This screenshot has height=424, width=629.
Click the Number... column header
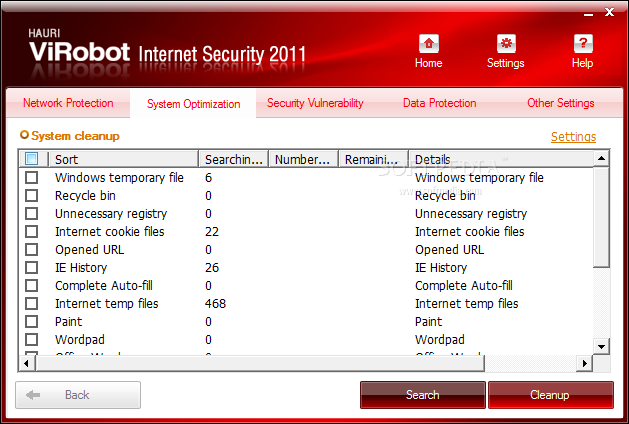(304, 159)
